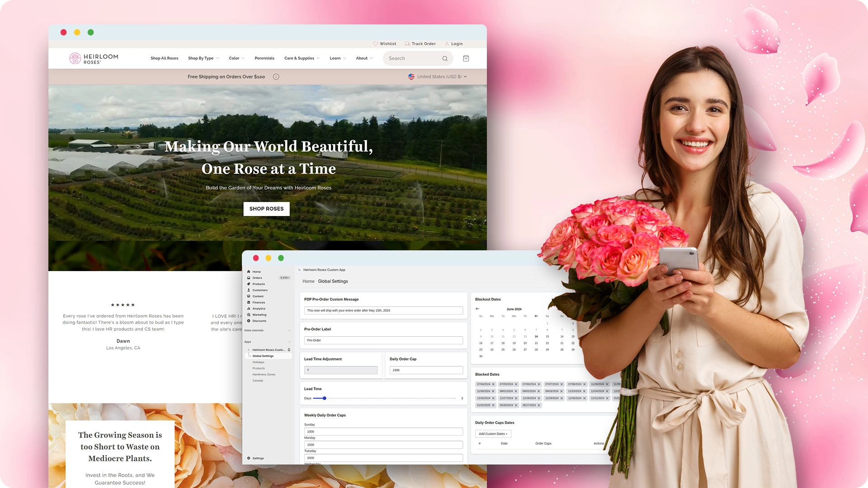Image resolution: width=868 pixels, height=488 pixels.
Task: Open the Wishlist heart icon
Action: click(375, 44)
